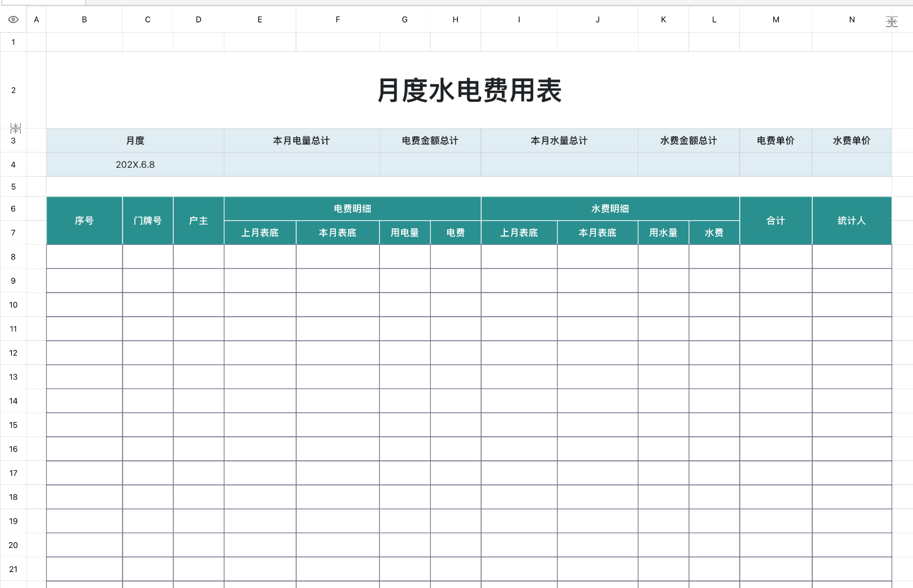Image resolution: width=913 pixels, height=588 pixels.
Task: Select the 电费 sub-header cell
Action: tap(455, 232)
